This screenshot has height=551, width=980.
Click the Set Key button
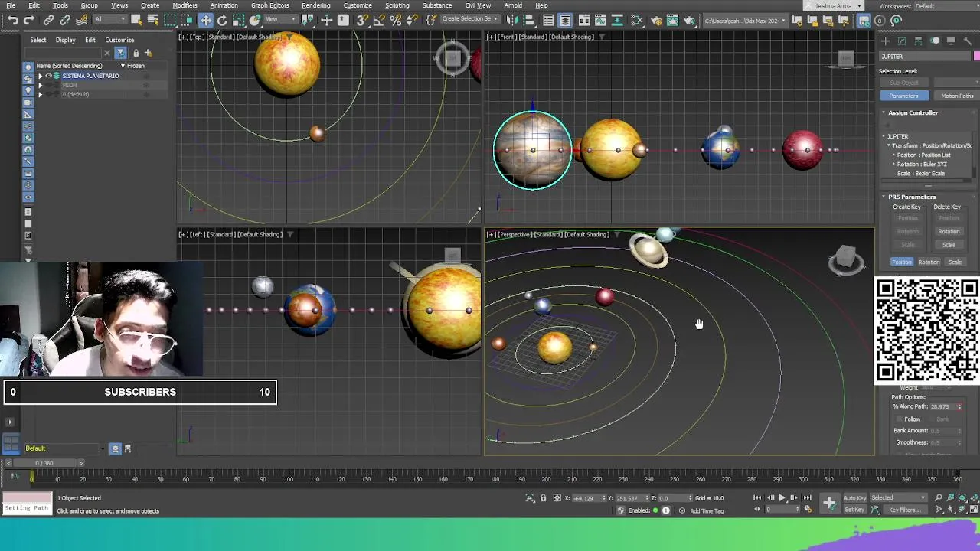(x=854, y=510)
